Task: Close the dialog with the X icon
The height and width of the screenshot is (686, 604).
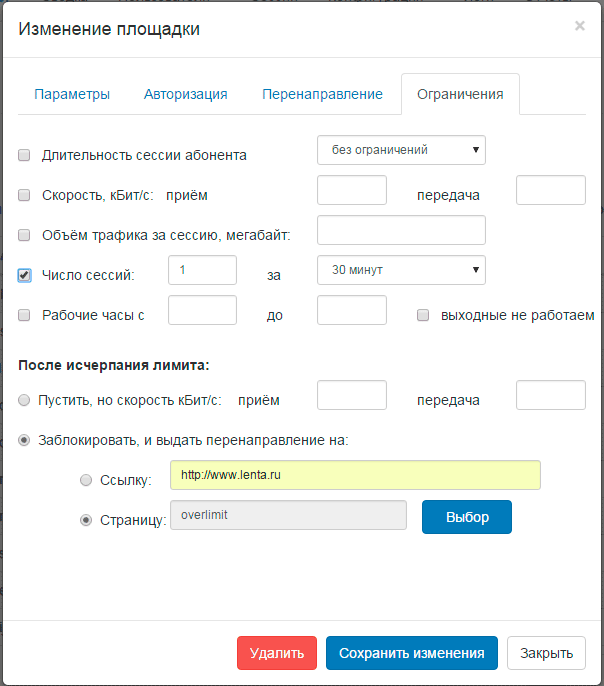Action: (579, 27)
